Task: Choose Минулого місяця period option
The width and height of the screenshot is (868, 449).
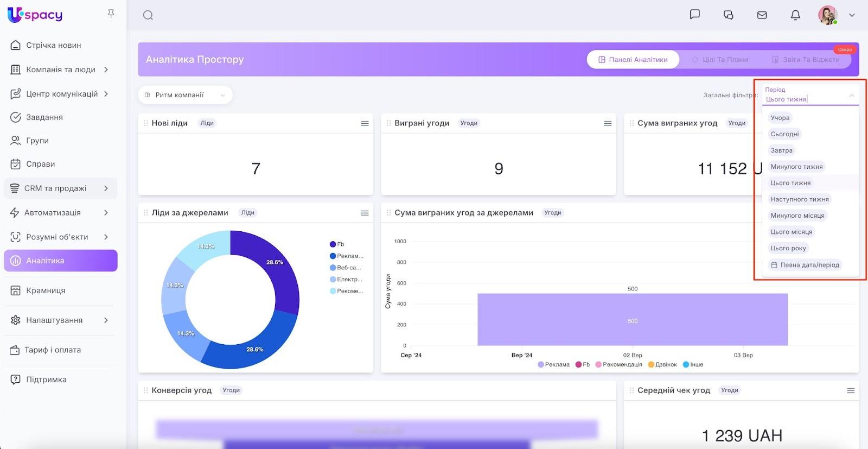Action: tap(797, 216)
